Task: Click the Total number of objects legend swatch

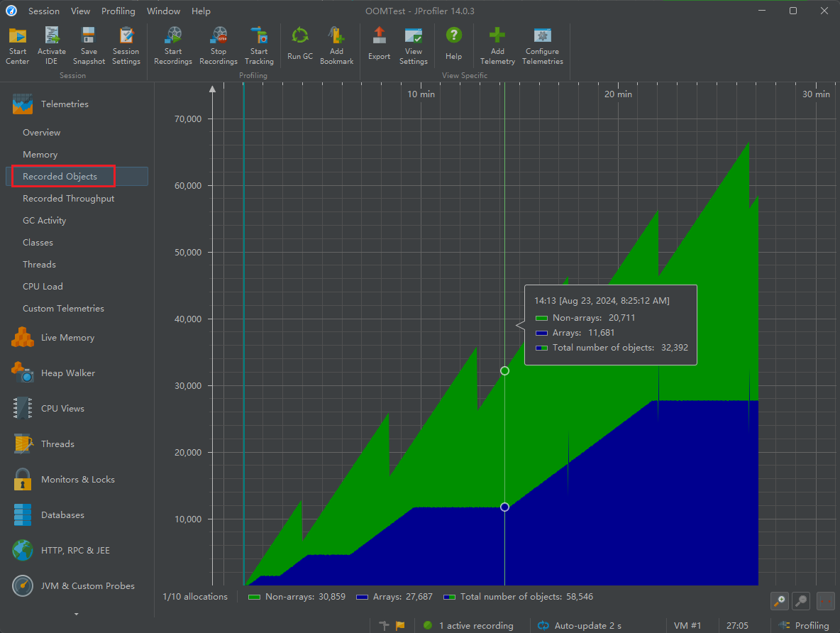Action: (x=450, y=597)
